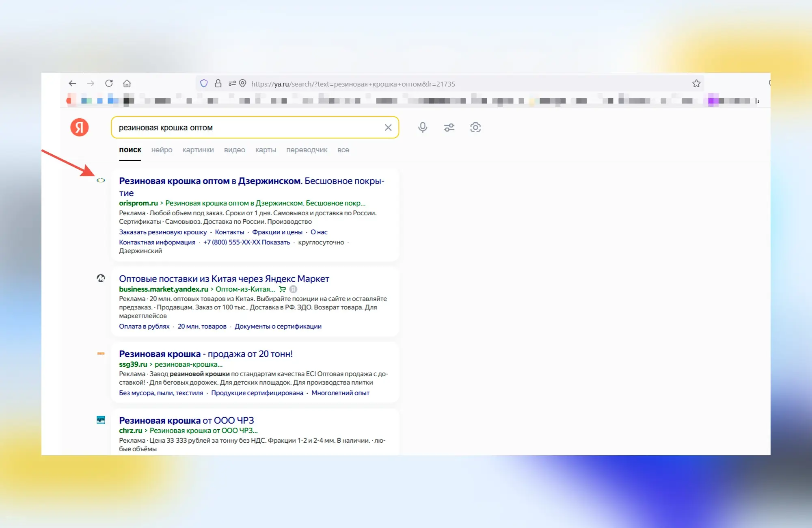Reveal phone number via Показать link

click(276, 242)
